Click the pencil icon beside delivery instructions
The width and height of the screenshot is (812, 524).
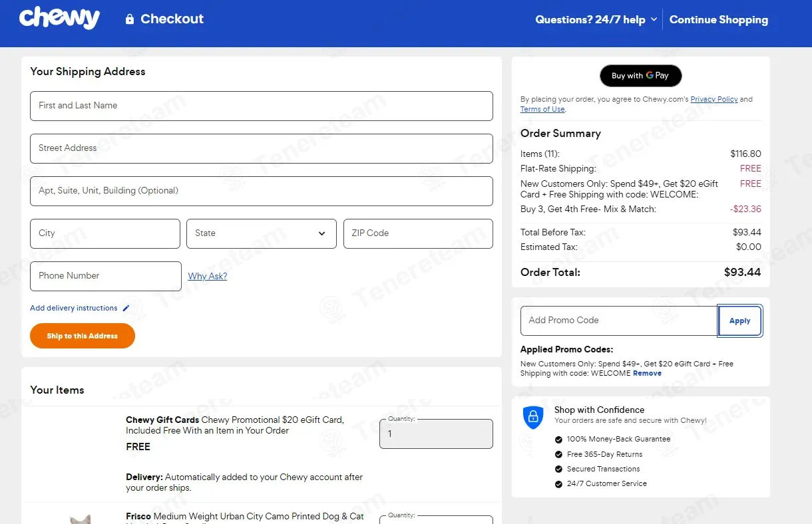(x=126, y=308)
